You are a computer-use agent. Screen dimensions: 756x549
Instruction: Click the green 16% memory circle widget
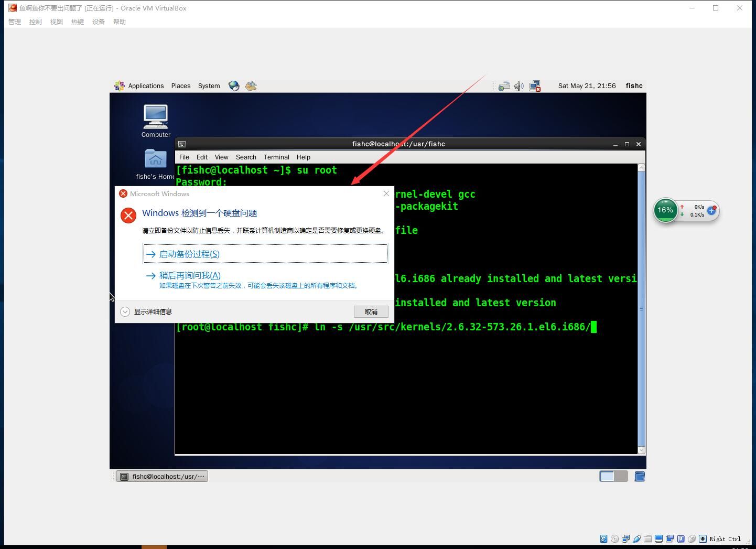pyautogui.click(x=665, y=210)
